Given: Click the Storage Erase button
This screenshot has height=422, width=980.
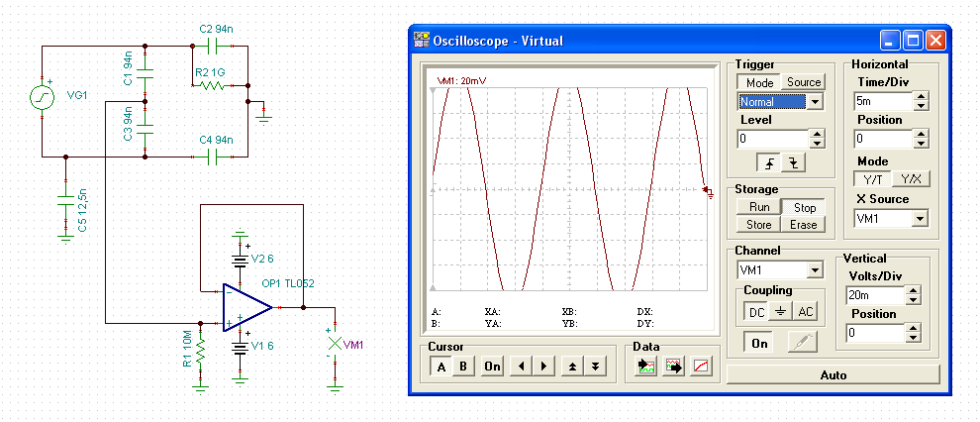Looking at the screenshot, I should coord(804,225).
